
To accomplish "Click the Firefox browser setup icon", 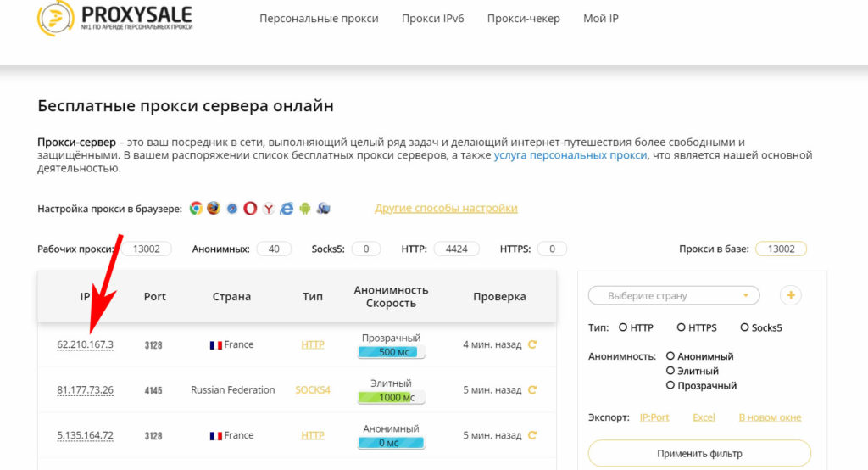I will coord(214,208).
